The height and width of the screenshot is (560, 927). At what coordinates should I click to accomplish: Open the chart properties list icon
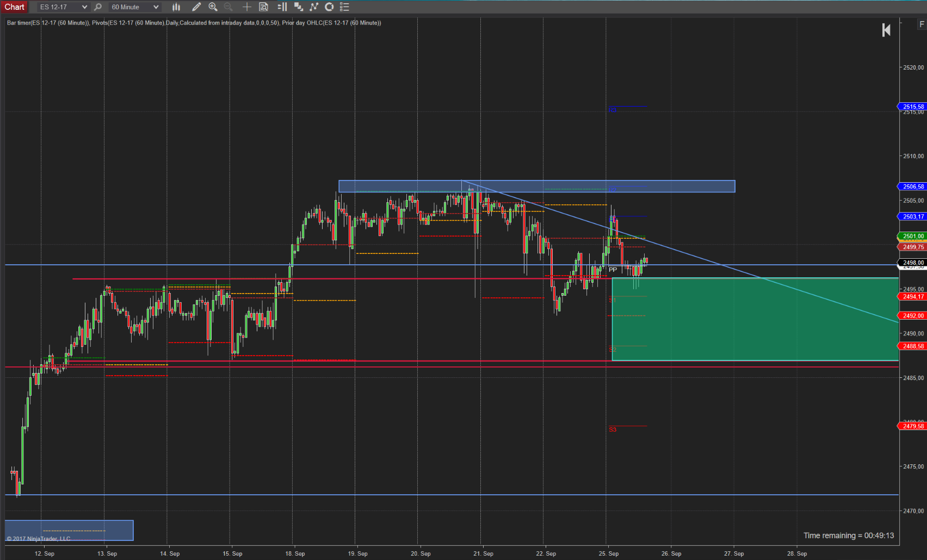344,7
